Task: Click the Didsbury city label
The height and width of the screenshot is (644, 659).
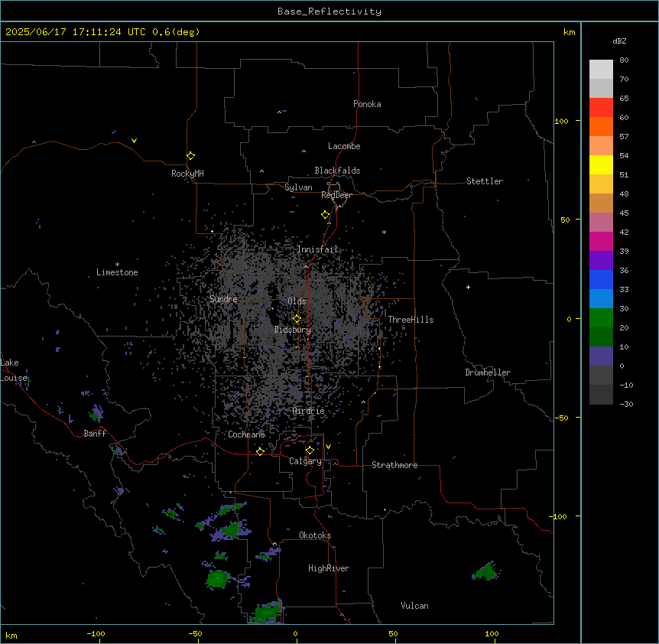Action: click(293, 330)
